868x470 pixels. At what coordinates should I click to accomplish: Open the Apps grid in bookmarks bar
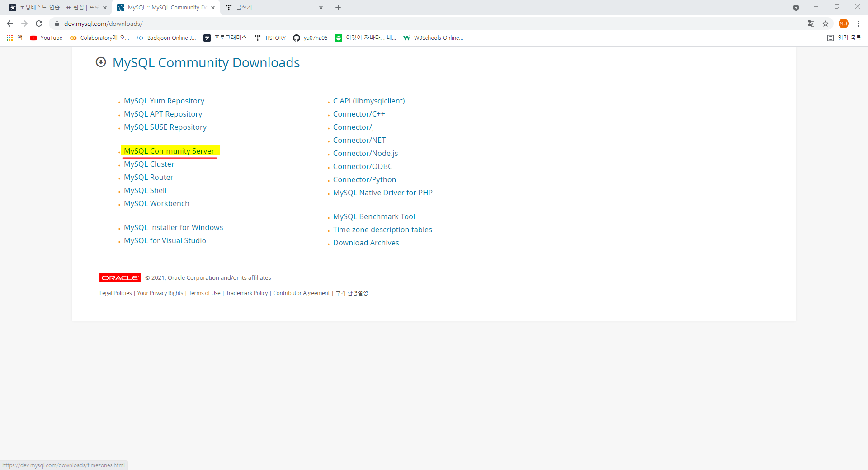pyautogui.click(x=14, y=38)
